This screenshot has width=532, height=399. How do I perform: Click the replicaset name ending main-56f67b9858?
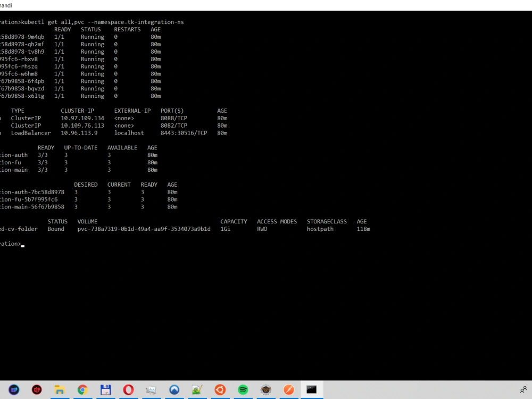(x=32, y=207)
